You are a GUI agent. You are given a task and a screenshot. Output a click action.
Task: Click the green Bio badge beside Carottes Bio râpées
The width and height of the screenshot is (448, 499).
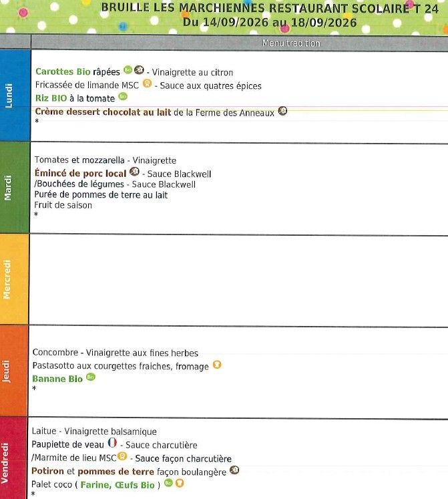128,69
